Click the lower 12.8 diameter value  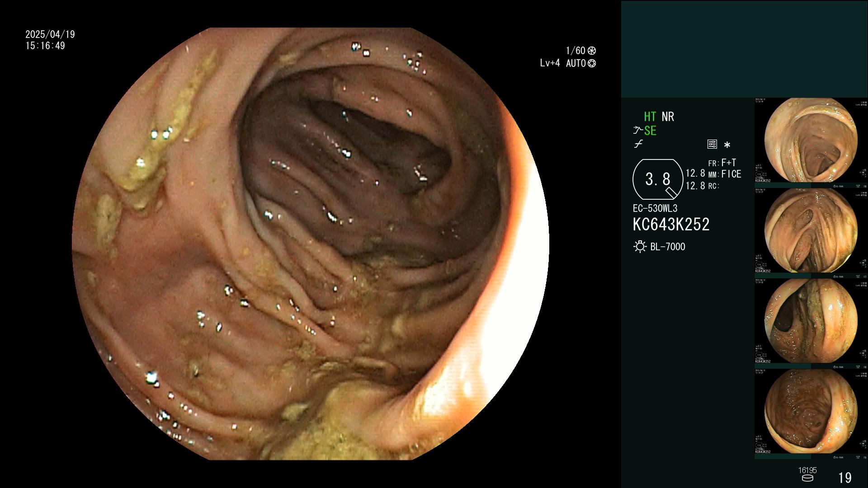[x=695, y=185]
